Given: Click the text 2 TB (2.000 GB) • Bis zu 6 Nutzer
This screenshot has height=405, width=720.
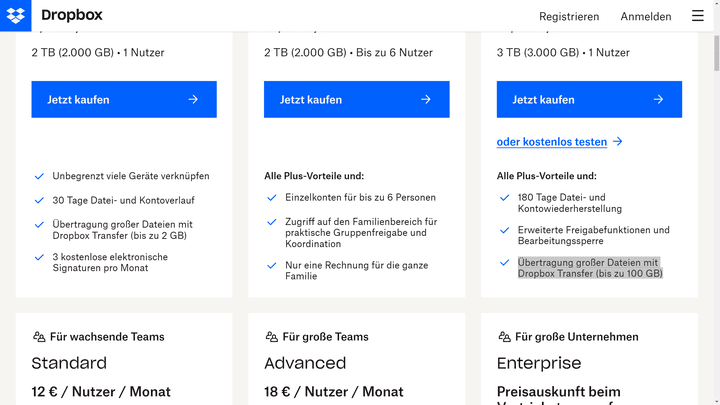Looking at the screenshot, I should click(348, 53).
